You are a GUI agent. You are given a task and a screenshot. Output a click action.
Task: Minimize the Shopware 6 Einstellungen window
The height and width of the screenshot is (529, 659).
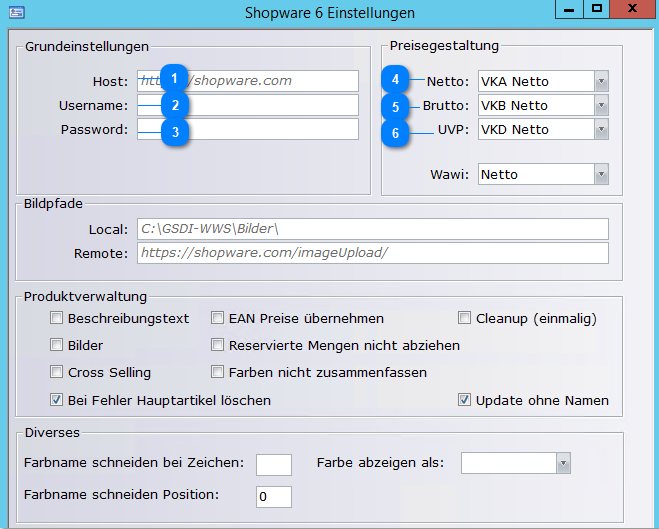(x=569, y=9)
